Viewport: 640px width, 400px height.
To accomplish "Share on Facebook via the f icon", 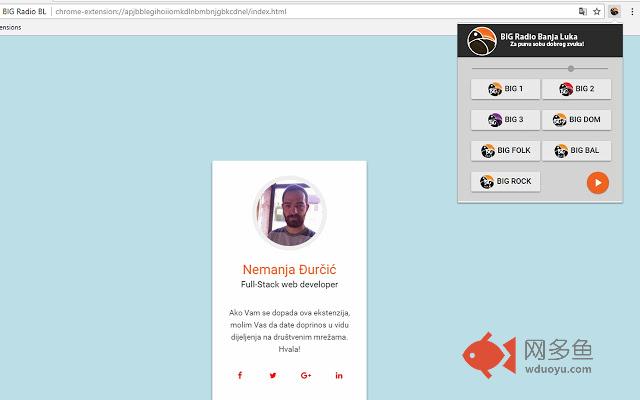I will (240, 375).
